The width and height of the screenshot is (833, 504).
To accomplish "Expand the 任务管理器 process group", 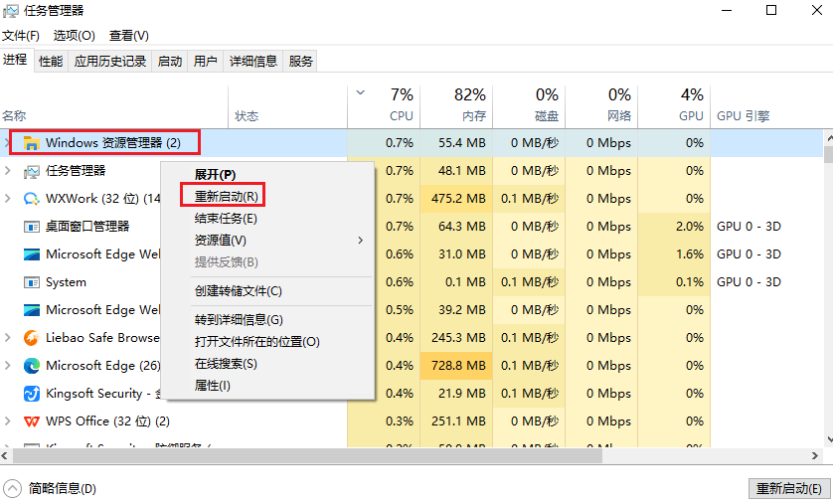I will tap(7, 170).
